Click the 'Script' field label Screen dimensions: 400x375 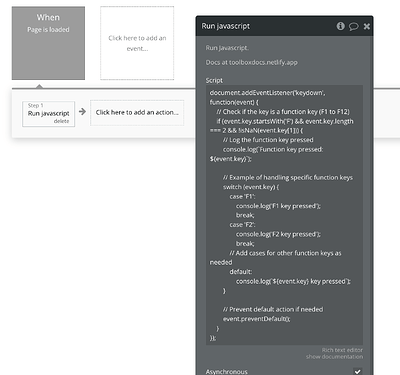214,80
